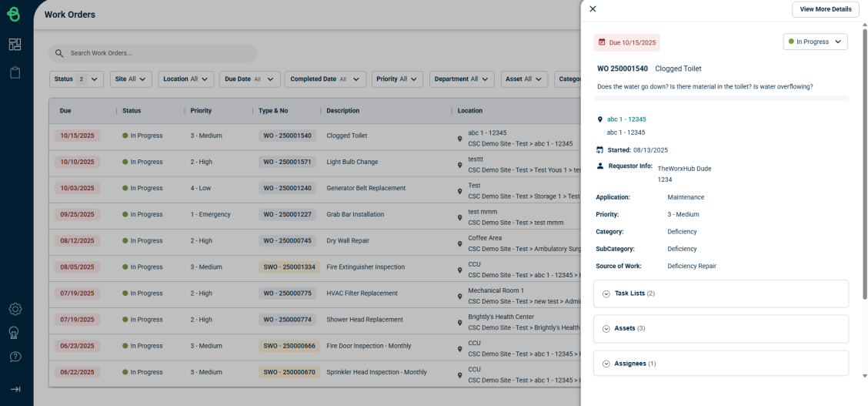The height and width of the screenshot is (406, 868).
Task: Click location pin icon in Clogged Toilet row
Action: (x=459, y=139)
